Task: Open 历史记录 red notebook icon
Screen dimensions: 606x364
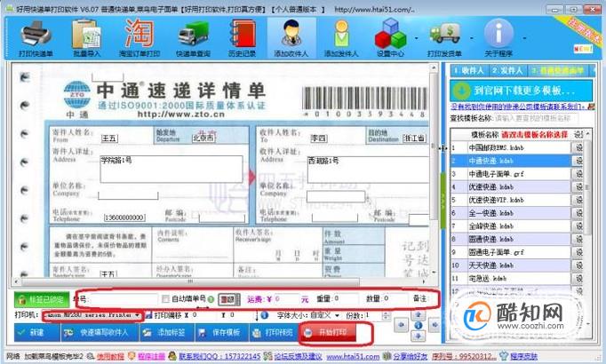Action: pyautogui.click(x=242, y=38)
